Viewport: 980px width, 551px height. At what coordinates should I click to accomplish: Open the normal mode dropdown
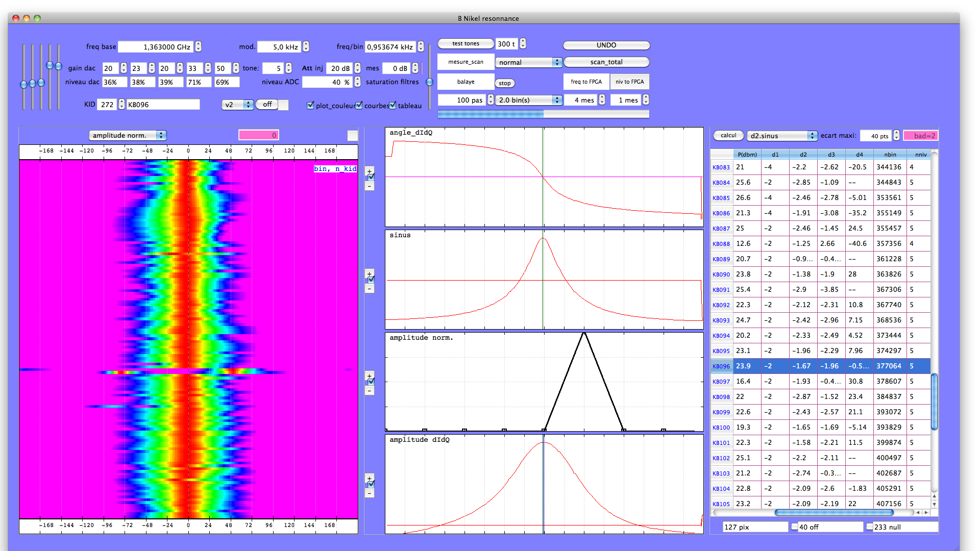click(x=529, y=62)
